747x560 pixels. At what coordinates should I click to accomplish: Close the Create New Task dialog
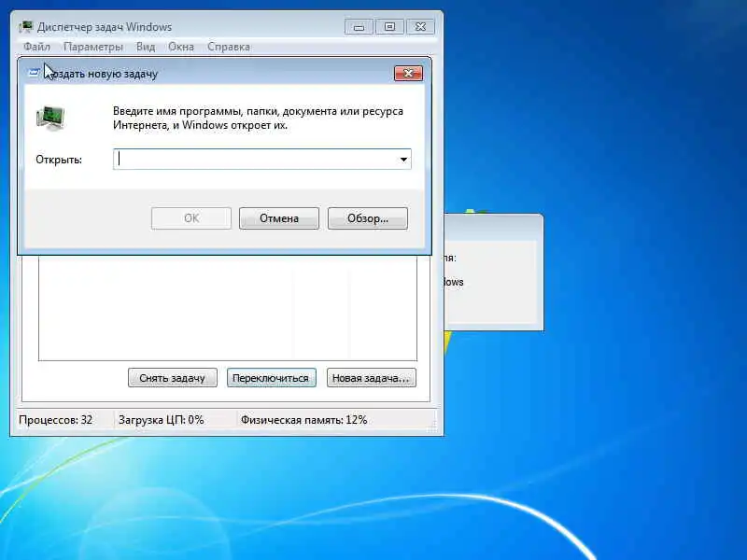(408, 74)
